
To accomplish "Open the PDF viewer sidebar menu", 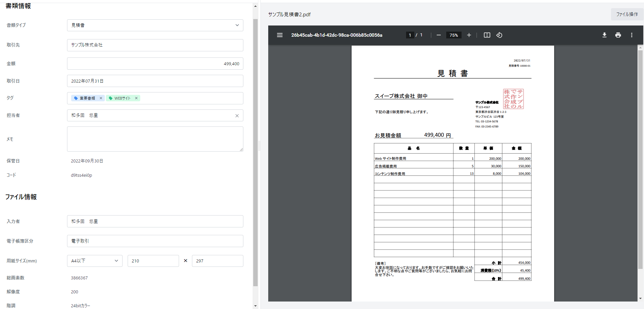I will [280, 35].
